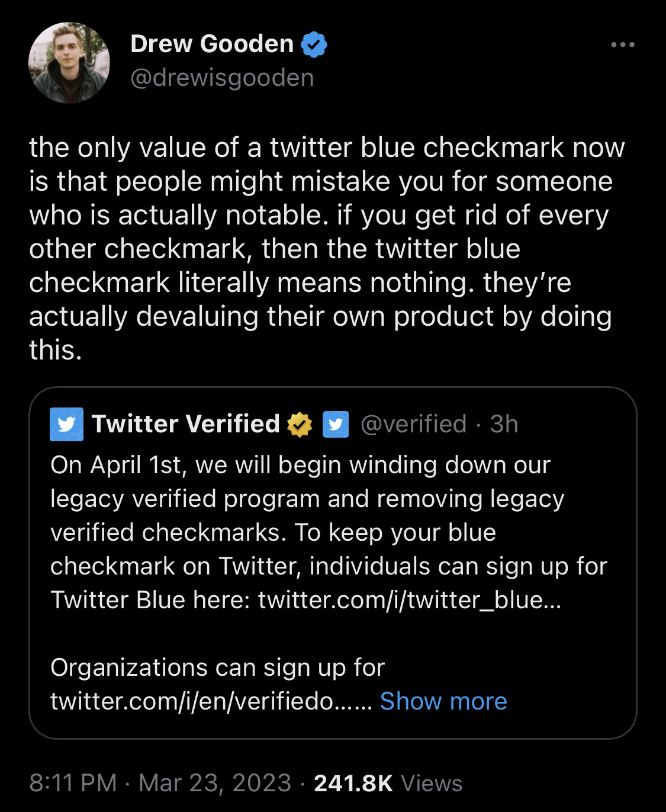Viewport: 666px width, 812px height.
Task: Expand quoted tweet with Show more
Action: [x=443, y=701]
